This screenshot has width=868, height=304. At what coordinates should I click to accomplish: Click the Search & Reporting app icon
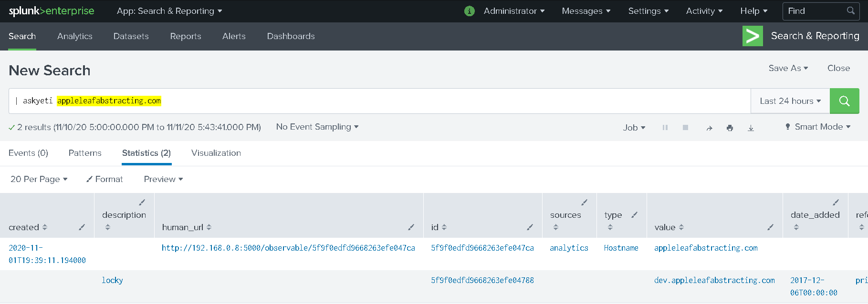click(753, 36)
